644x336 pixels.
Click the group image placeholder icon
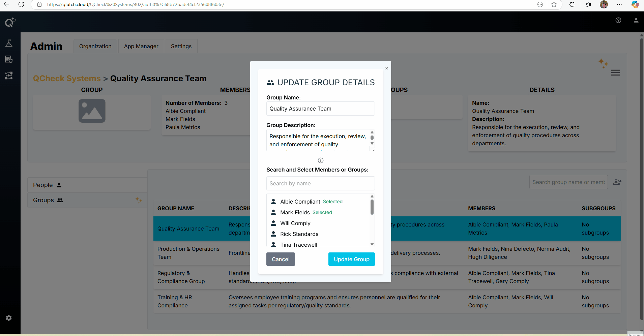tap(92, 111)
